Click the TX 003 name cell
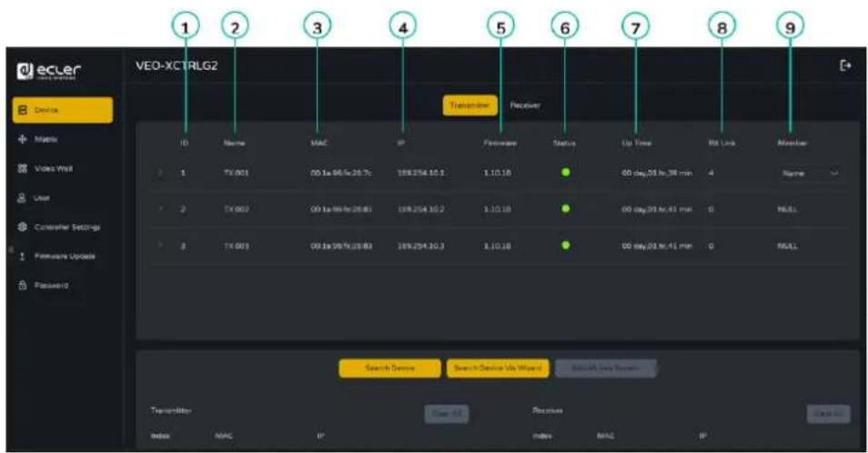This screenshot has width=868, height=453. pyautogui.click(x=237, y=247)
